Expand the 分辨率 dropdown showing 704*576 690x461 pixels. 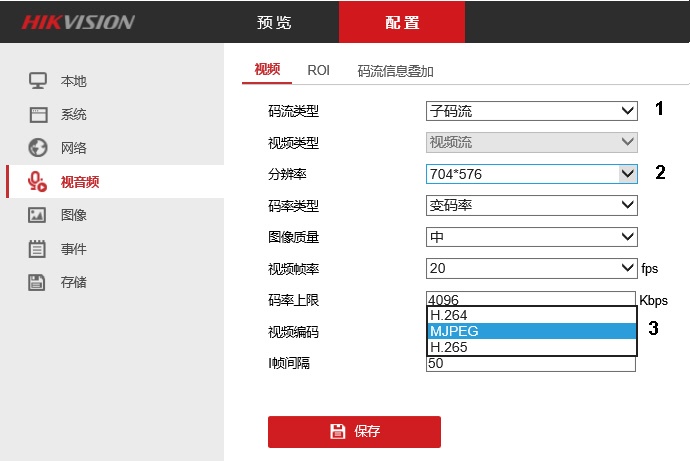click(x=531, y=174)
